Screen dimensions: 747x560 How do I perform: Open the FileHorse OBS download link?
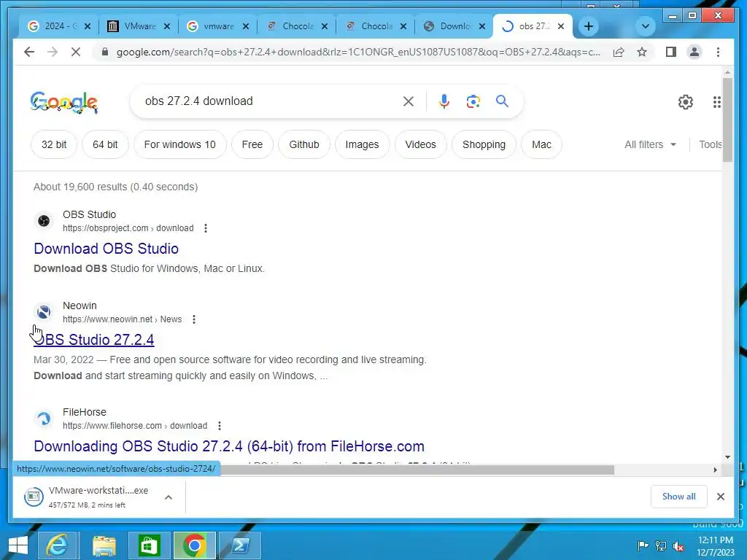[229, 446]
